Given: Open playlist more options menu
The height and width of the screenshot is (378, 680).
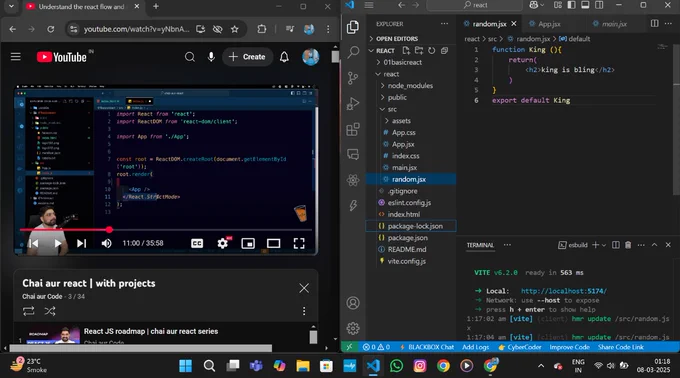Looking at the screenshot, I should [304, 311].
